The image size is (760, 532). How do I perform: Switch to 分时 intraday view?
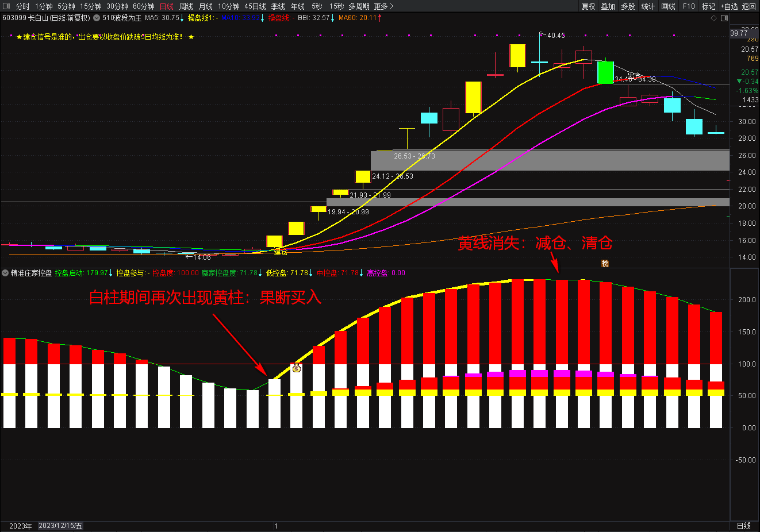(23, 6)
